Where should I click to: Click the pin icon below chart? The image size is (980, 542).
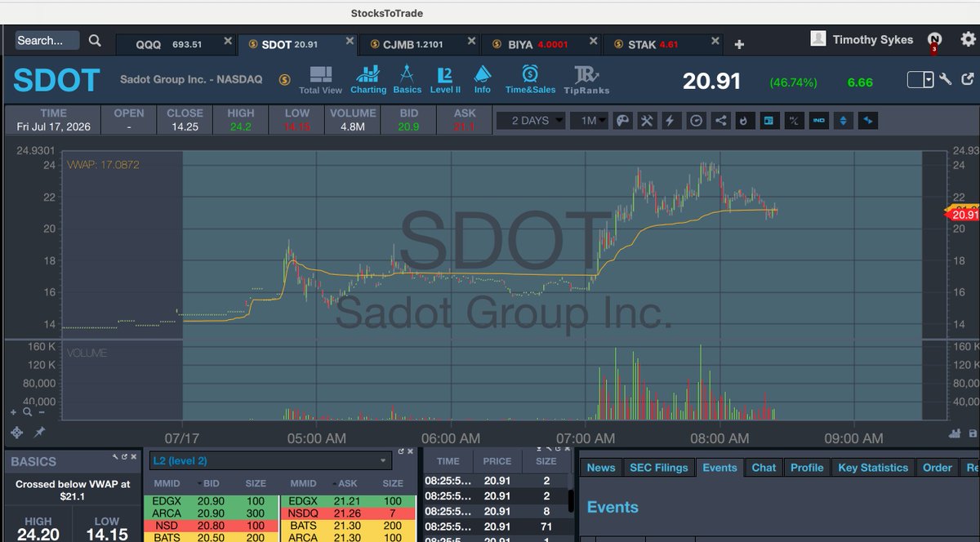tap(38, 432)
